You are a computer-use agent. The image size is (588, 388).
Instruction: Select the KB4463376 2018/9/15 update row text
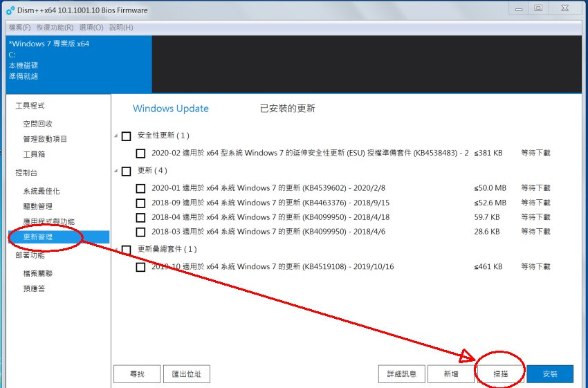[x=270, y=203]
